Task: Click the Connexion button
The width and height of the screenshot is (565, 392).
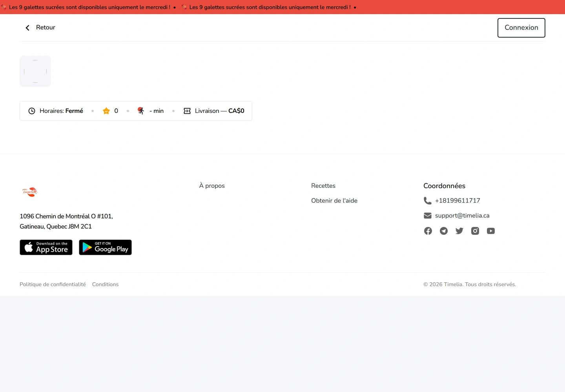Action: coord(521,28)
